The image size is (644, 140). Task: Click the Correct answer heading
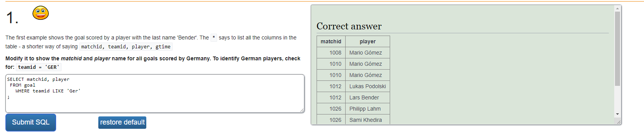click(x=349, y=26)
